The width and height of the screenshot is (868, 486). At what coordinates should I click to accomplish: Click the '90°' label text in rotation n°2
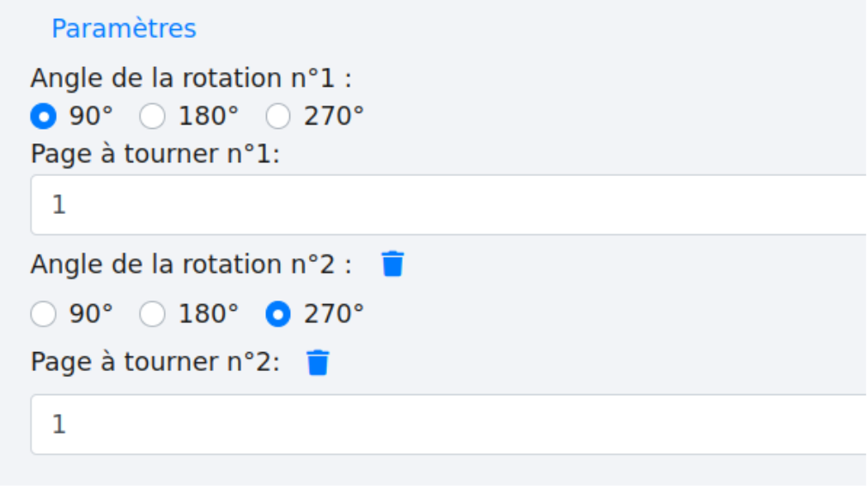click(91, 315)
